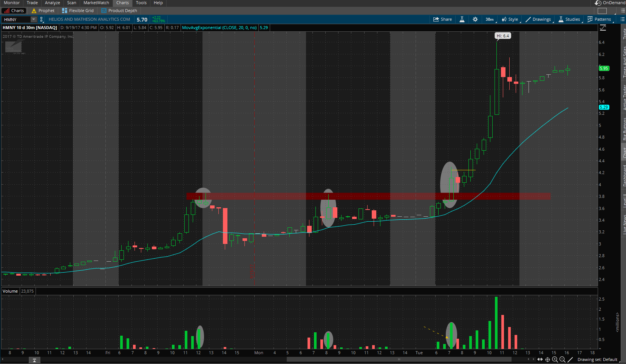Click the MovAvgExponential study label
The width and height of the screenshot is (626, 364).
pyautogui.click(x=219, y=28)
